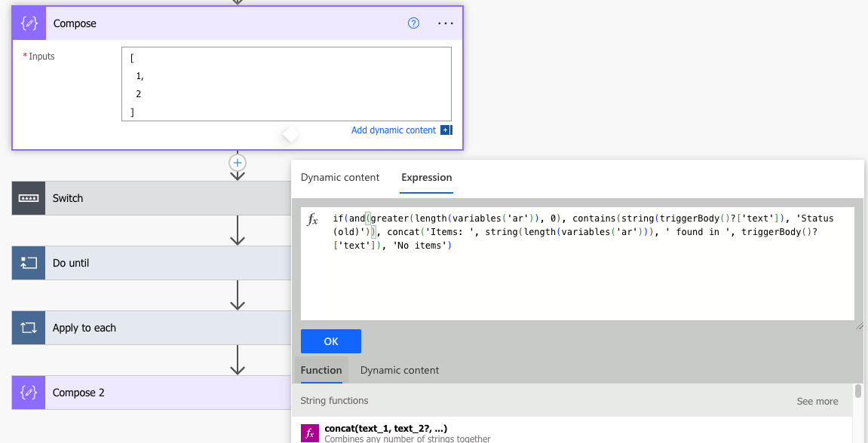Confirm the expression with OK button
This screenshot has height=443, width=868.
click(x=331, y=341)
